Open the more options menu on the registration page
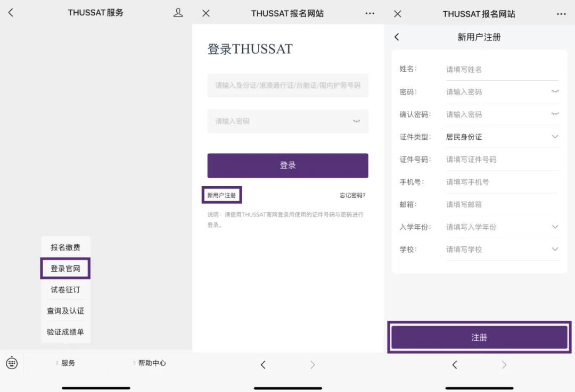 pos(561,14)
